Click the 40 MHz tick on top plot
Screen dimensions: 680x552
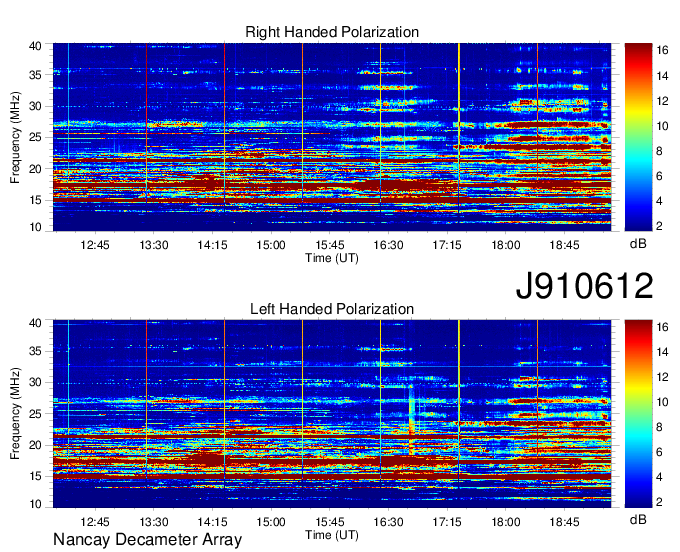point(35,46)
